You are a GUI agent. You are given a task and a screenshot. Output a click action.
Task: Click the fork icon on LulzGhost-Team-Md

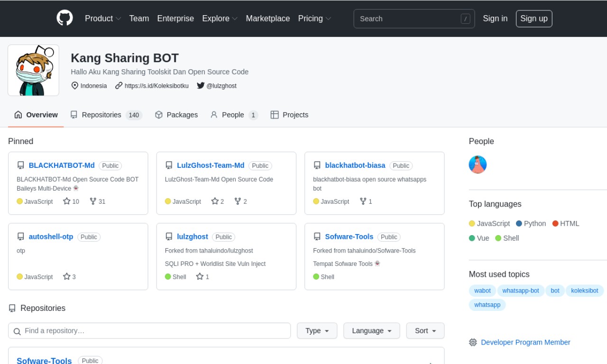click(x=237, y=201)
